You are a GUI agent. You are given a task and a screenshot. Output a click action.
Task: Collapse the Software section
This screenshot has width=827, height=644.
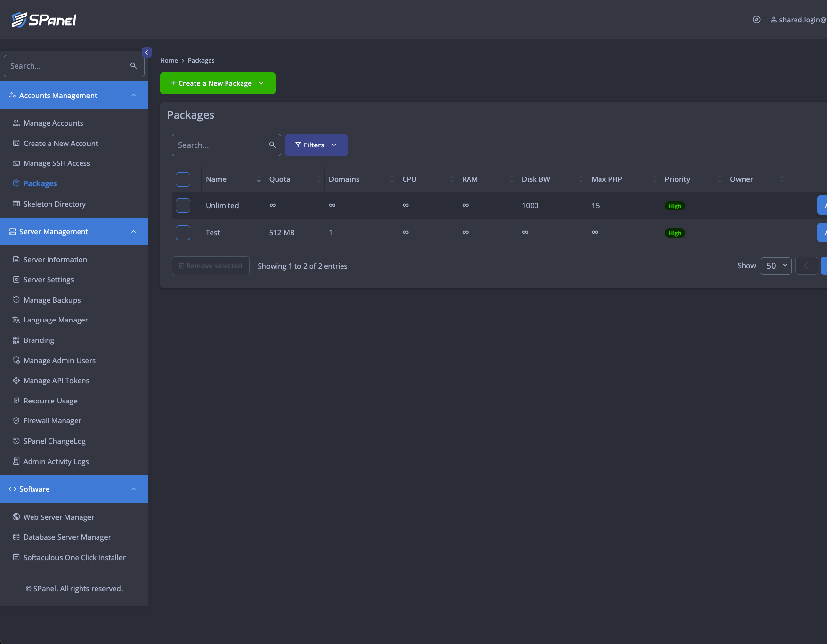pyautogui.click(x=74, y=489)
